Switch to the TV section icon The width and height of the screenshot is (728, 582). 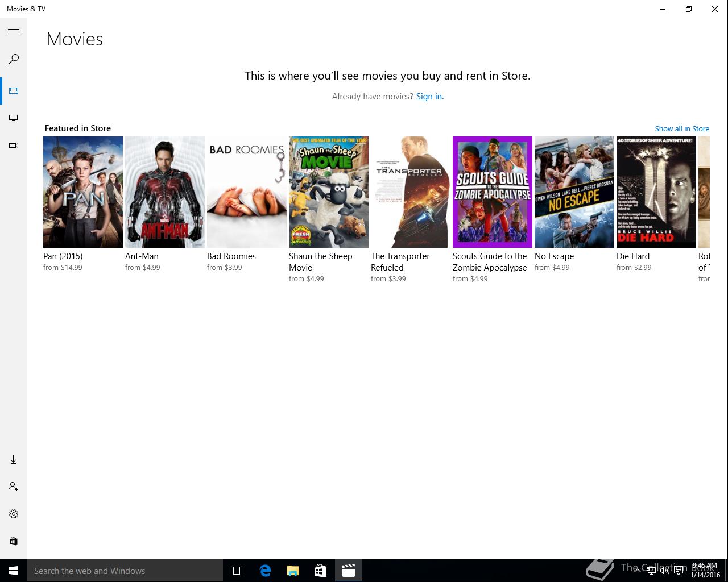[x=14, y=118]
